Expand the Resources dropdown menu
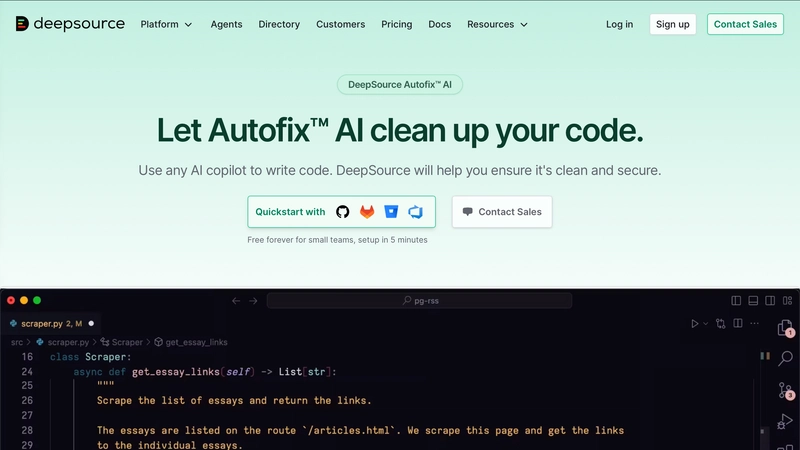The image size is (800, 450). point(497,24)
